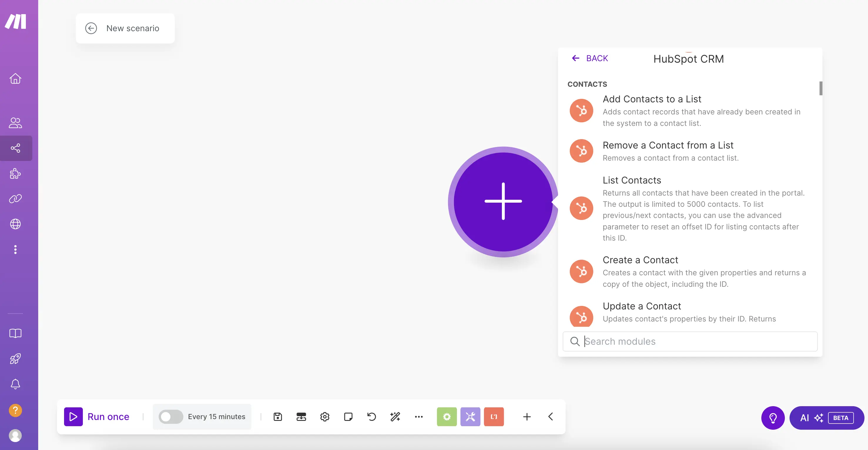Open the user profile avatar
Screen dimensions: 868x450
pos(16,436)
